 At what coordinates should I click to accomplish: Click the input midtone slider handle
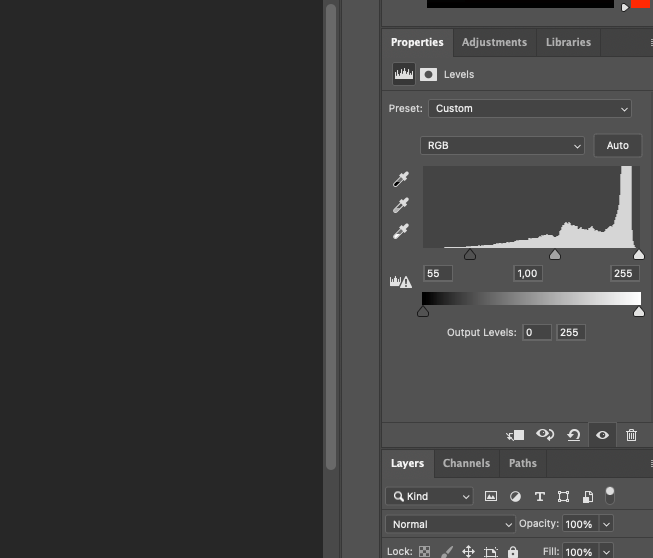coord(555,254)
